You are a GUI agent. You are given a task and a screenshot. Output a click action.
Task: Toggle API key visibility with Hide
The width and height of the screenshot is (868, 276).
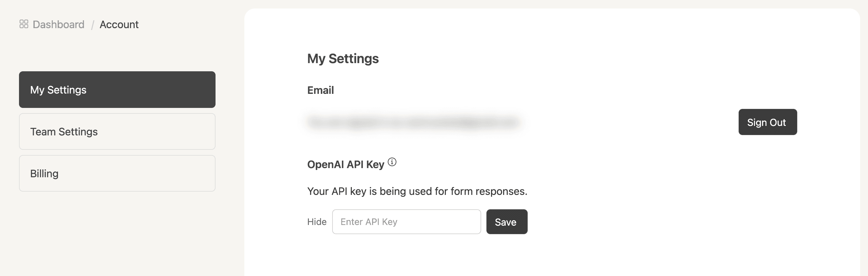(316, 221)
